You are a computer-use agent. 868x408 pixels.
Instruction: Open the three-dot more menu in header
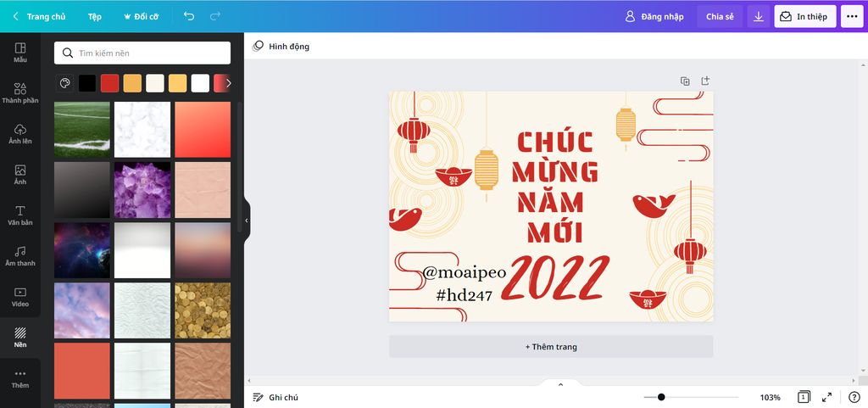[853, 17]
